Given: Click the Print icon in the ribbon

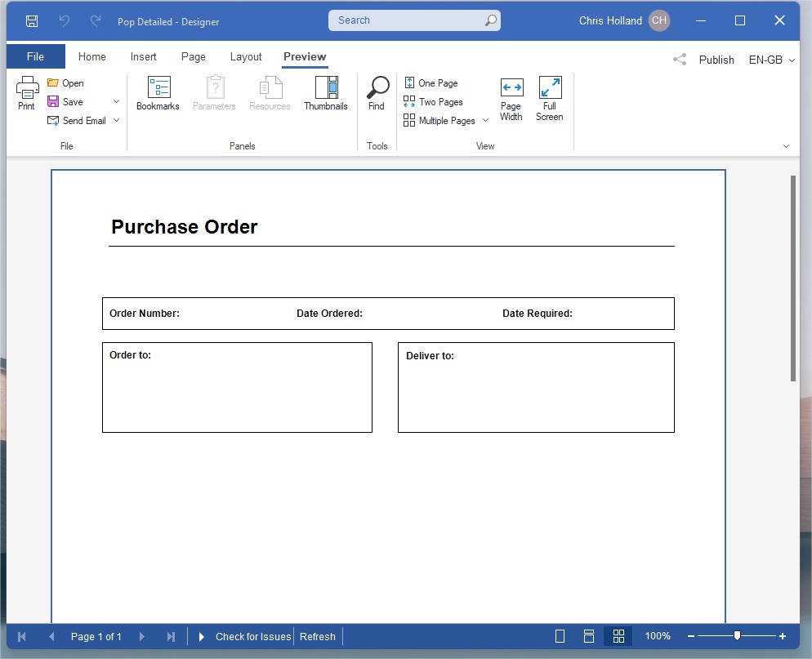Looking at the screenshot, I should pos(26,94).
